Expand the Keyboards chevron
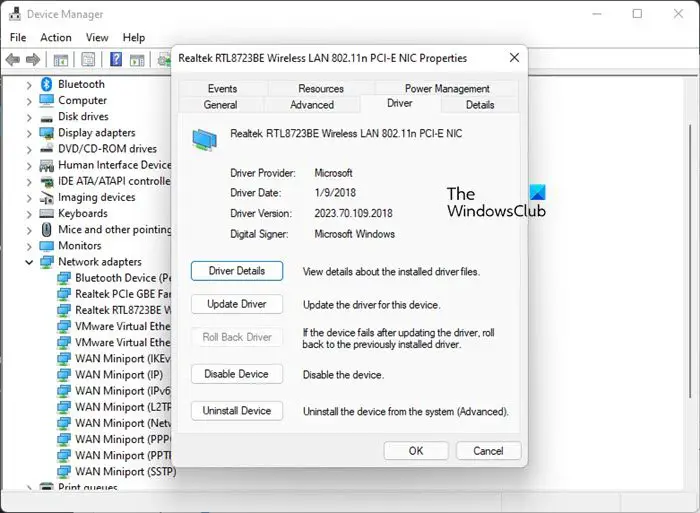The height and width of the screenshot is (513, 700). [x=29, y=214]
